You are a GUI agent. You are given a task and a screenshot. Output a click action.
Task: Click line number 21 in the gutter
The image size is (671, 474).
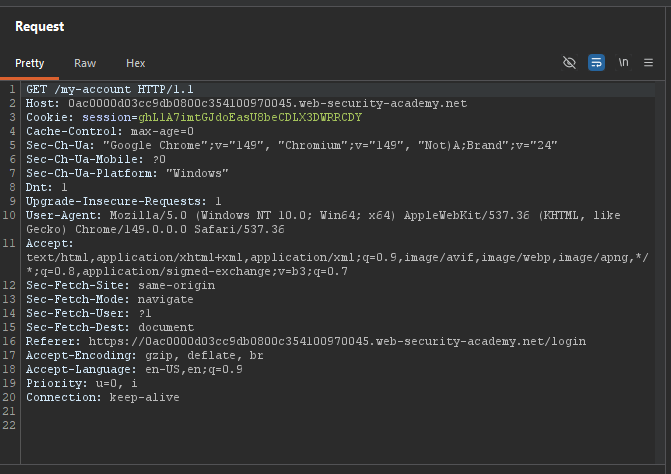(9, 412)
